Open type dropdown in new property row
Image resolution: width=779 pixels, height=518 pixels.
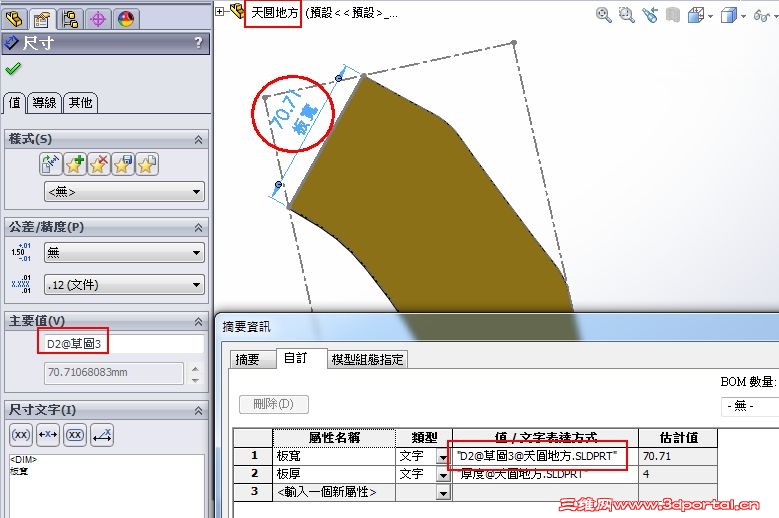443,493
